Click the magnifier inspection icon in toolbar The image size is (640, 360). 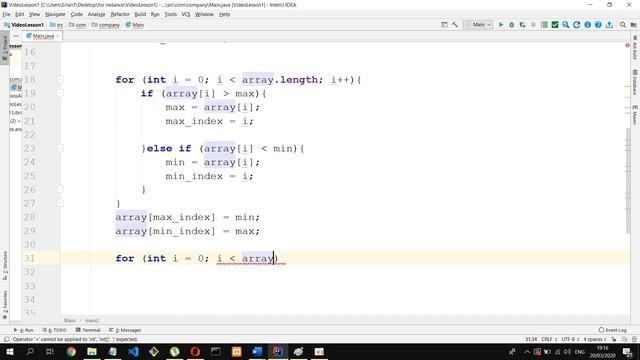pyautogui.click(x=566, y=25)
